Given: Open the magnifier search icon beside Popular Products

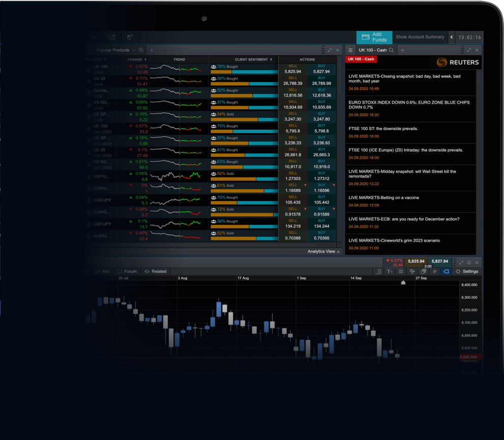Looking at the screenshot, I should point(141,50).
